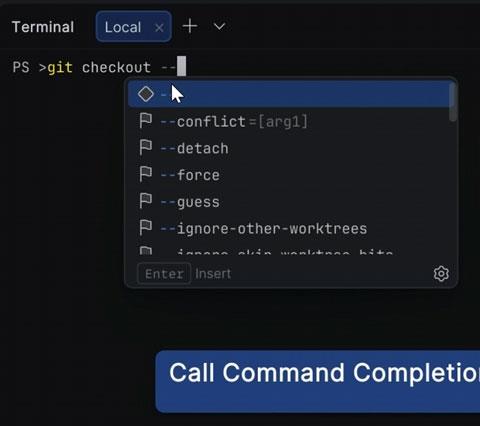Click the flag icon beside --detach
This screenshot has width=480, height=426.
coord(146,147)
